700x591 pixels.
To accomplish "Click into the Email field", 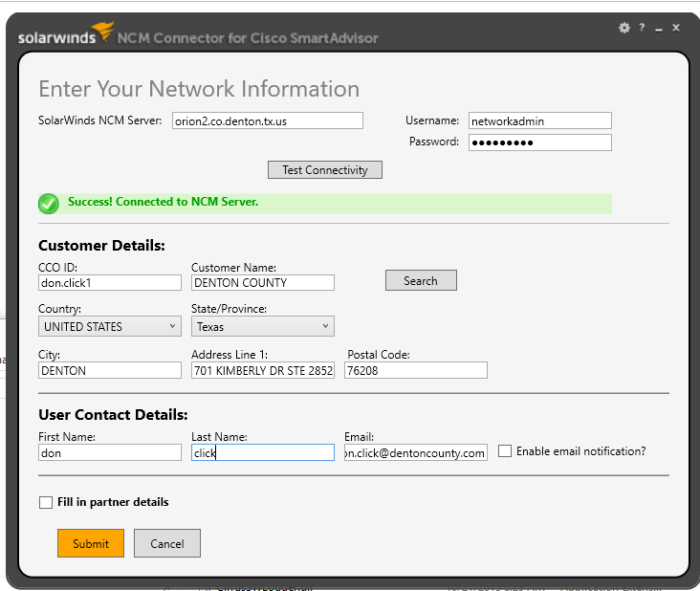I will point(416,452).
